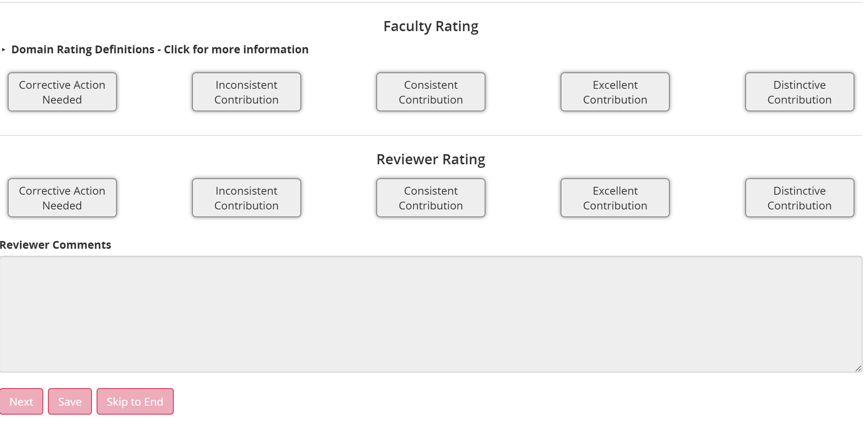This screenshot has height=422, width=868.
Task: Set Reviewer Rating to Distinctive Contribution
Action: [800, 198]
